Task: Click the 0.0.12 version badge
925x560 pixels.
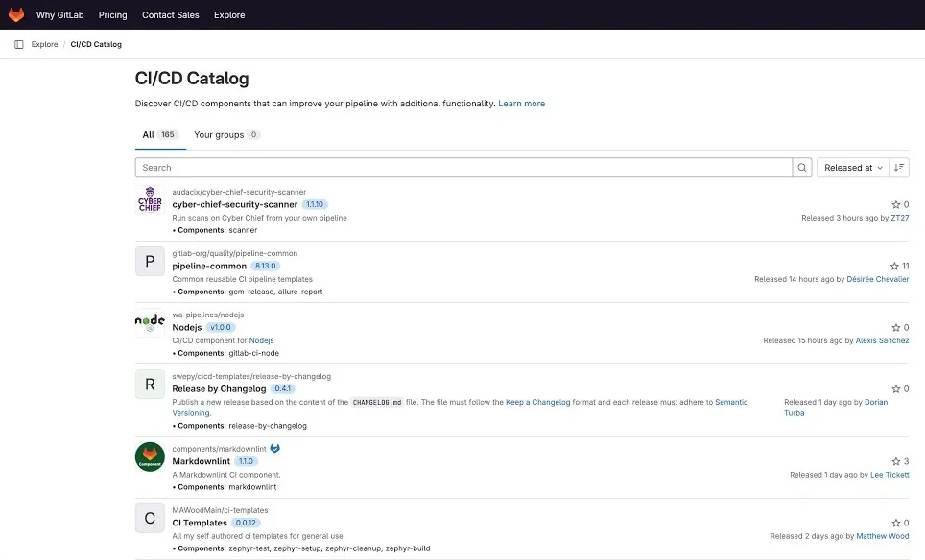Action: tap(246, 523)
